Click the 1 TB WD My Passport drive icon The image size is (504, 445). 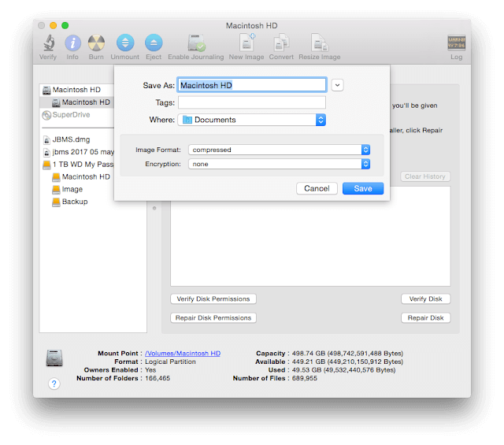46,165
